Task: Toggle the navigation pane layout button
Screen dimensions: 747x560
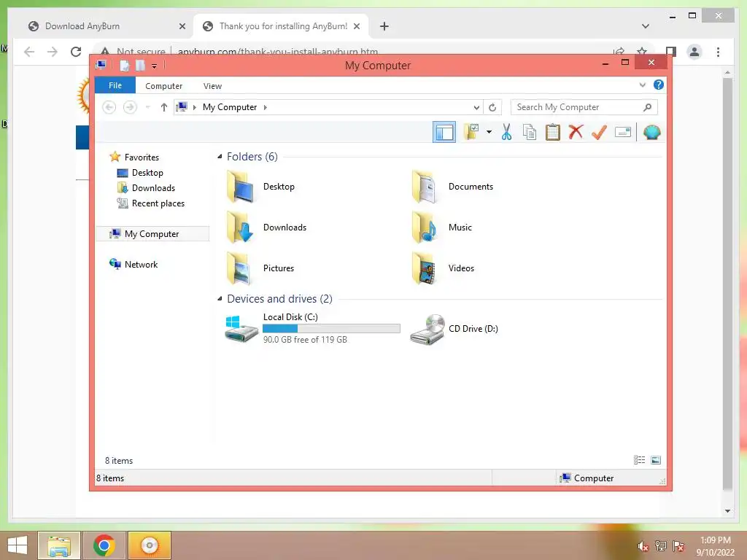Action: click(444, 133)
